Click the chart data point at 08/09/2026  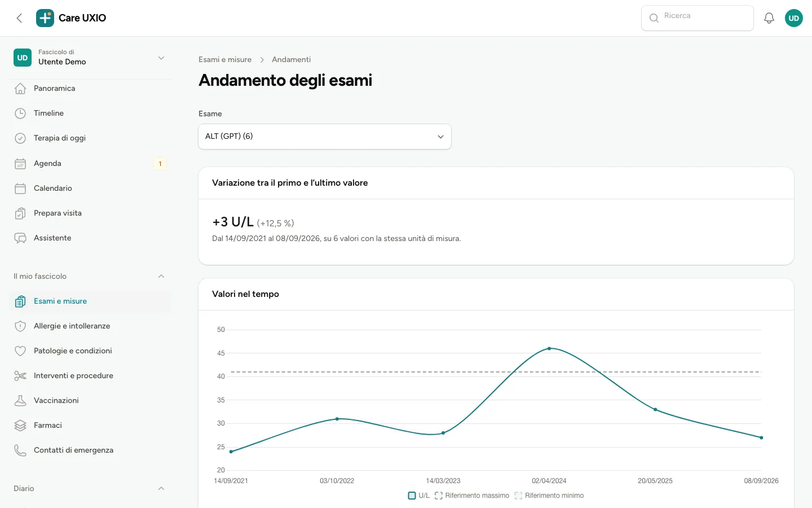click(761, 437)
